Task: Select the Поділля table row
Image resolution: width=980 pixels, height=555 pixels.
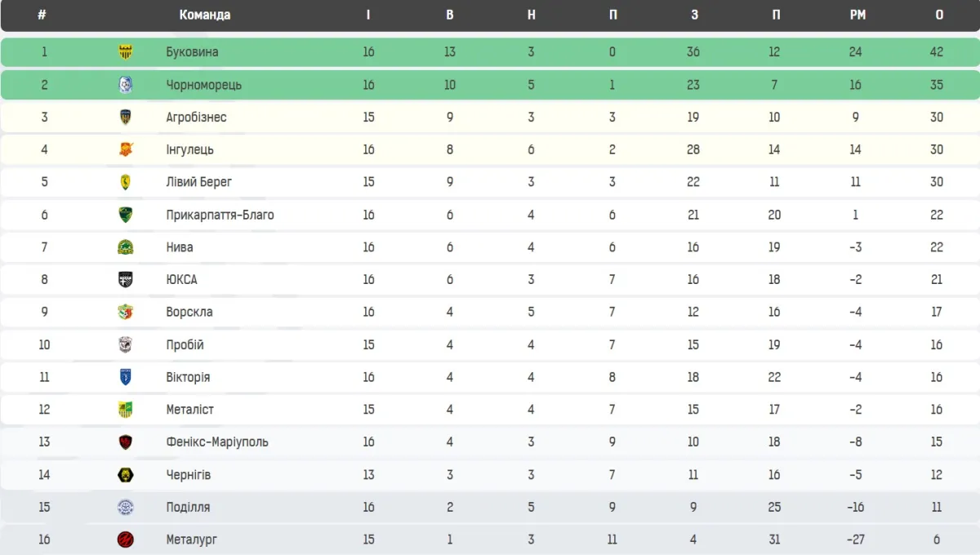Action: pyautogui.click(x=490, y=507)
